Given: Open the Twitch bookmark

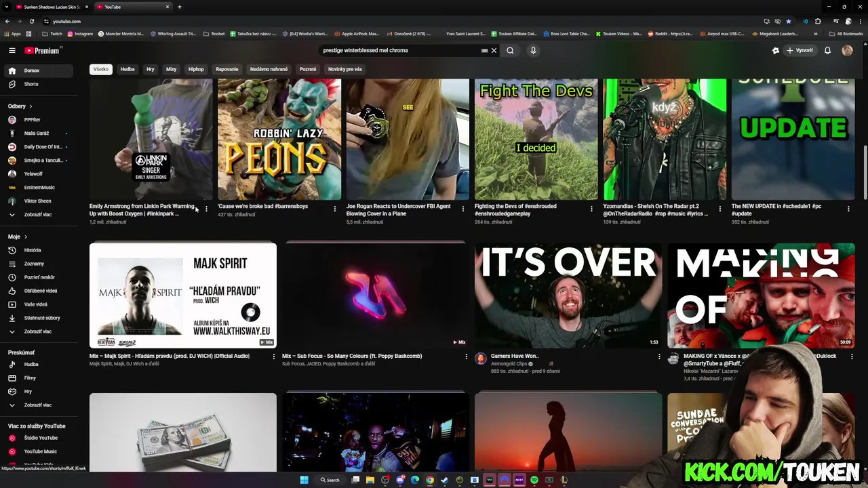Looking at the screenshot, I should click(x=51, y=33).
